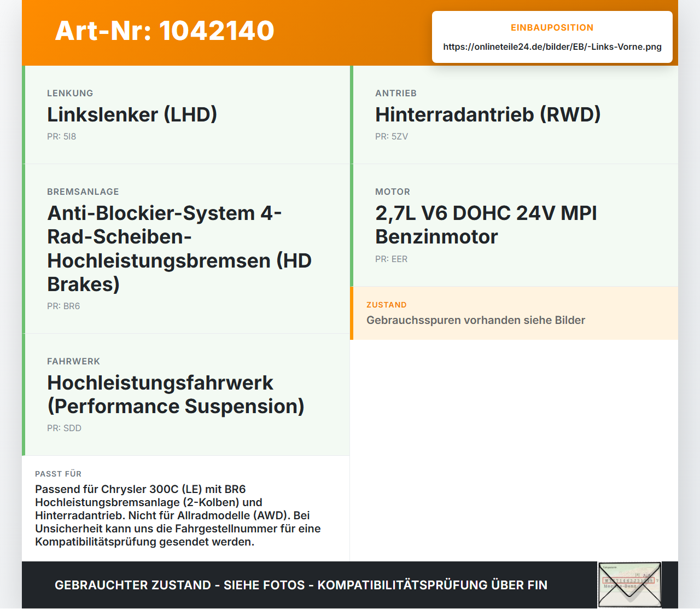Click the PR: 5ZV code

[392, 136]
